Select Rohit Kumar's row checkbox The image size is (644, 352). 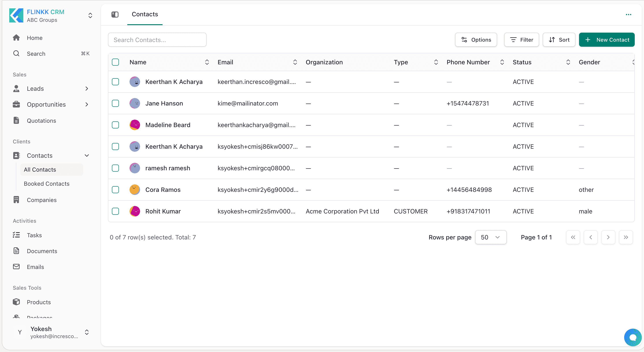pos(115,211)
